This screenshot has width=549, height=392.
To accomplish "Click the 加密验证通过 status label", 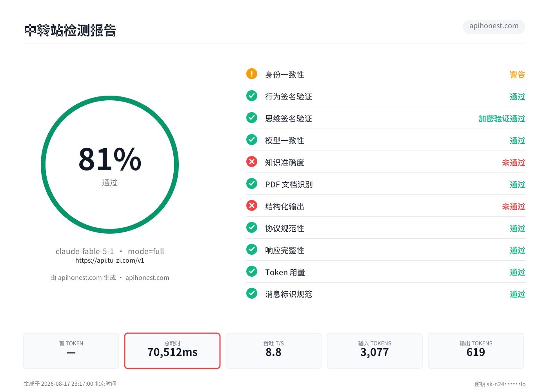I will pyautogui.click(x=502, y=118).
